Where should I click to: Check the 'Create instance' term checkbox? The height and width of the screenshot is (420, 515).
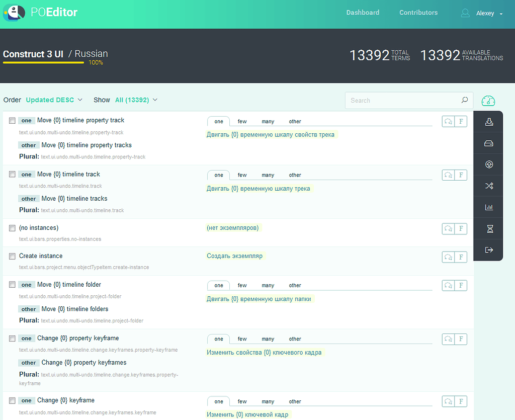12,256
